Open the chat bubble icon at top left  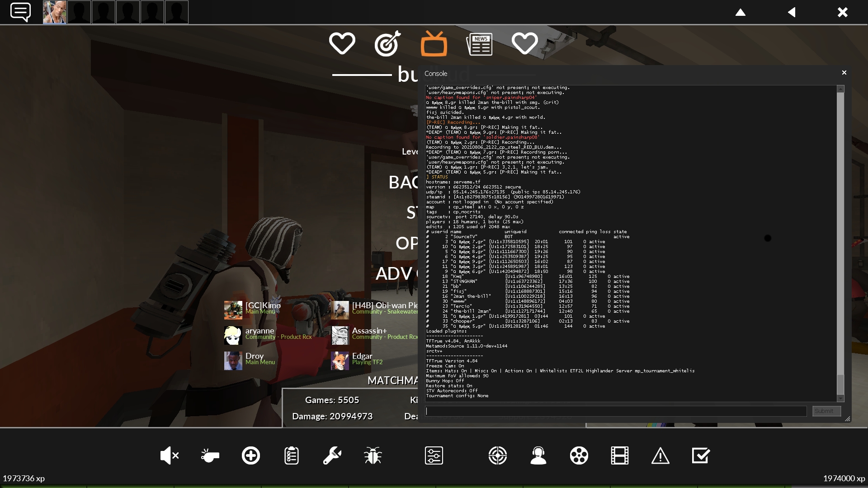(20, 12)
